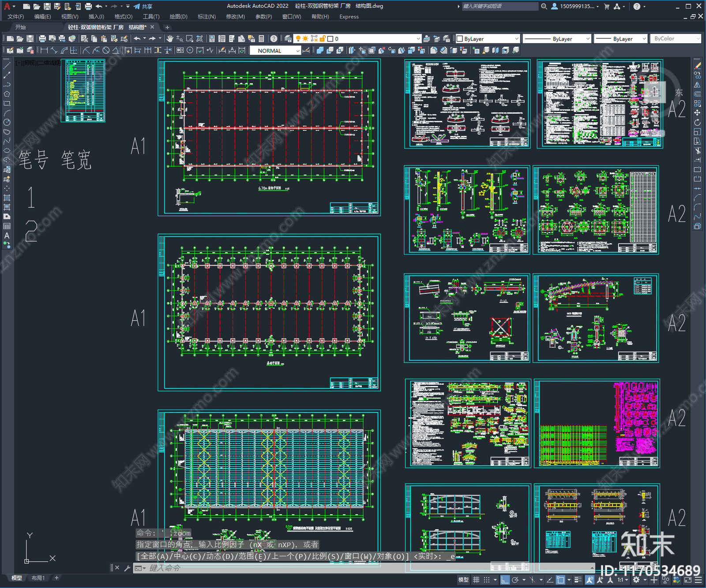Image resolution: width=706 pixels, height=588 pixels.
Task: Select the Rectangle draw tool
Action: [7, 104]
